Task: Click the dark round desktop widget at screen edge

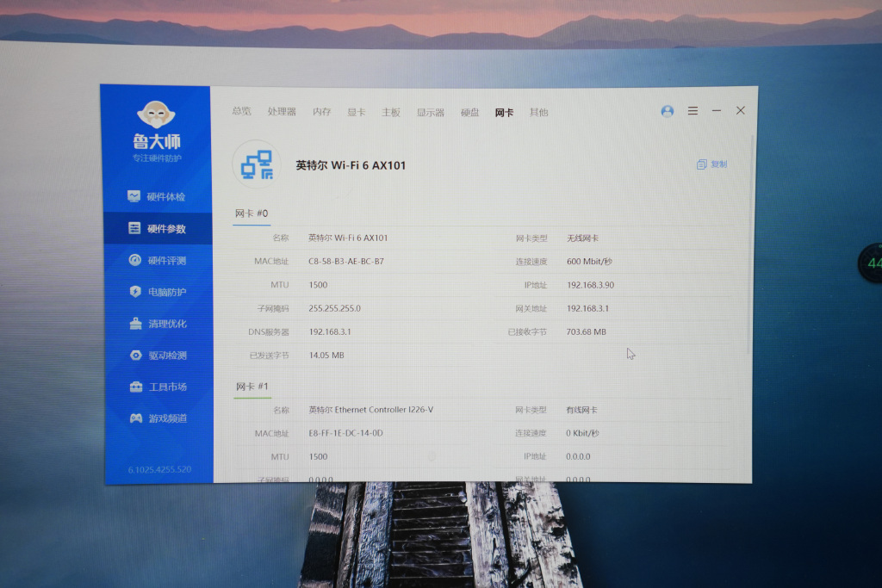Action: (x=870, y=263)
